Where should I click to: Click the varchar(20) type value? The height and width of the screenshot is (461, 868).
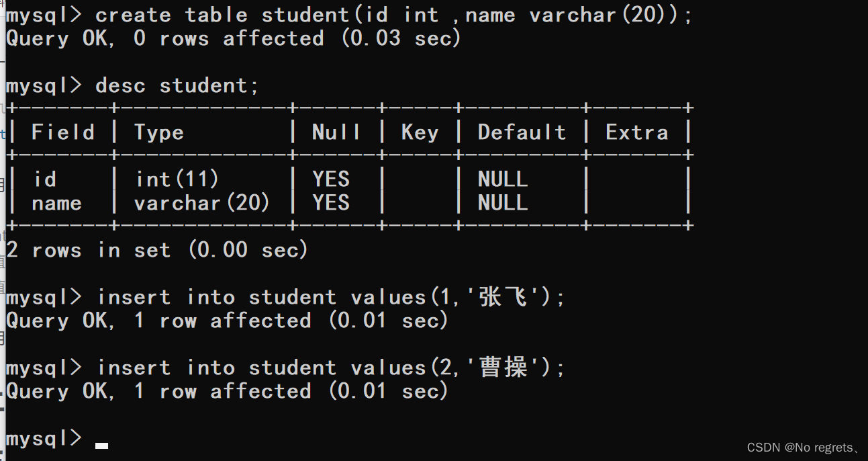coord(202,203)
